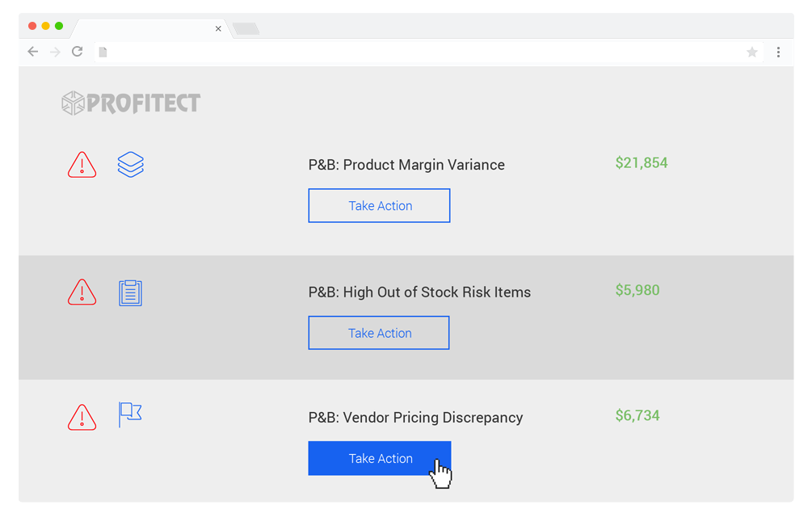The image size is (812, 526).
Task: Open the Product Margin Variance title
Action: 406,165
